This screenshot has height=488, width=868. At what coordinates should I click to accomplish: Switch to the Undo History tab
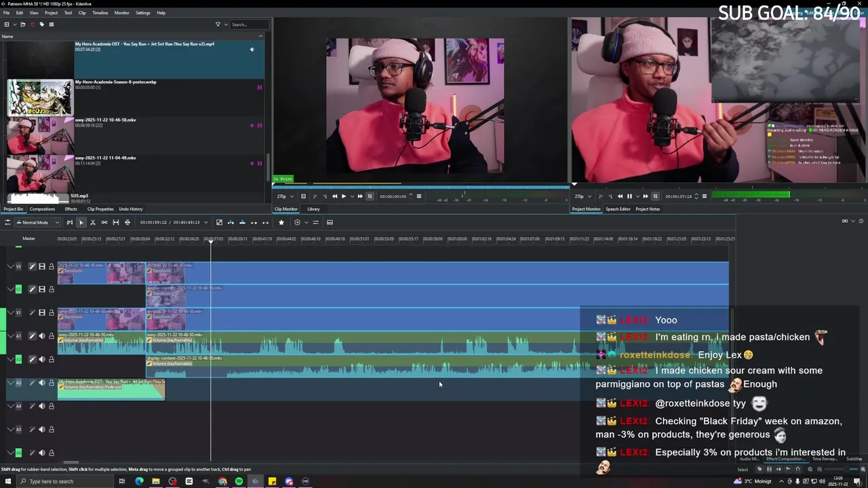click(131, 209)
